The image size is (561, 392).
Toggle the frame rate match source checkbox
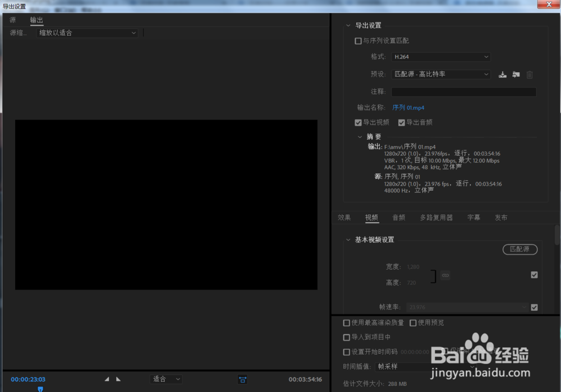(534, 307)
